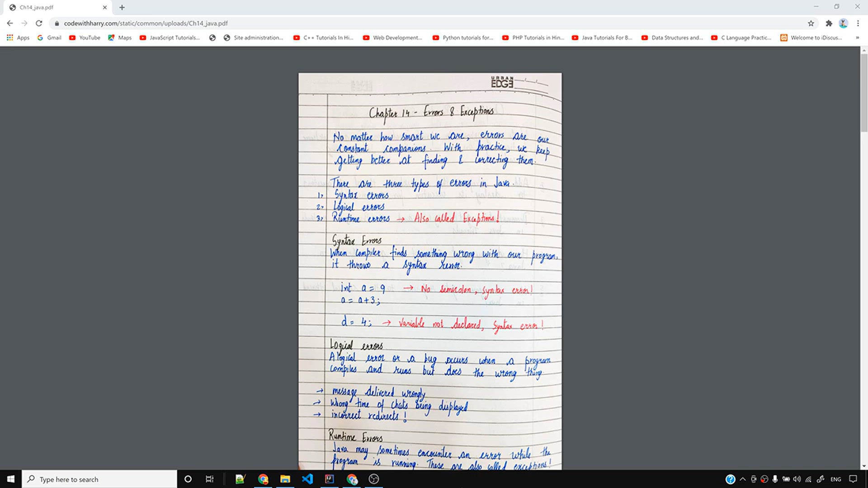This screenshot has height=488, width=868.
Task: Open the Welcome to iDiscuss bookmark
Action: tap(811, 38)
